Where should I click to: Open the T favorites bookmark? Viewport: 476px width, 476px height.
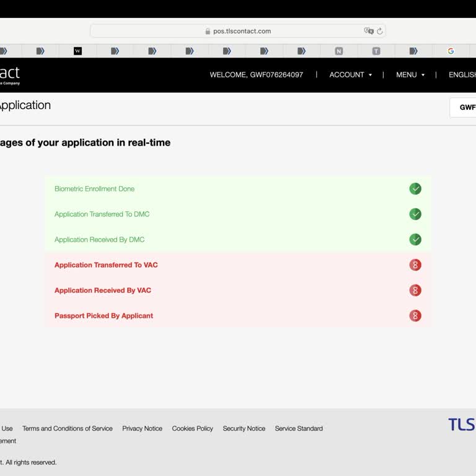pos(376,51)
